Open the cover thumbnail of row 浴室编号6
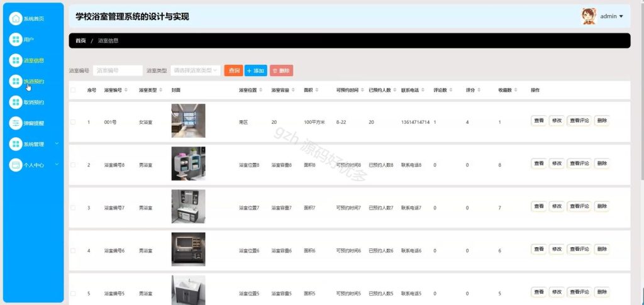 188,249
